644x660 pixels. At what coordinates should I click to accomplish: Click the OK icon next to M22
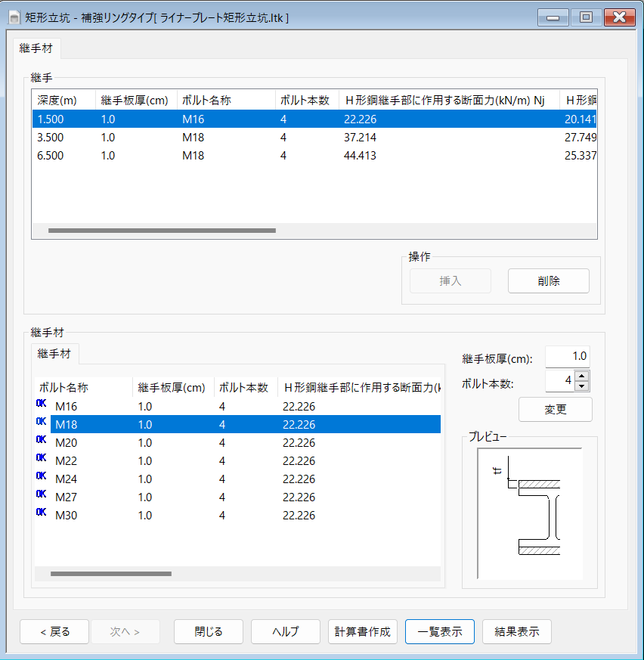click(x=41, y=458)
